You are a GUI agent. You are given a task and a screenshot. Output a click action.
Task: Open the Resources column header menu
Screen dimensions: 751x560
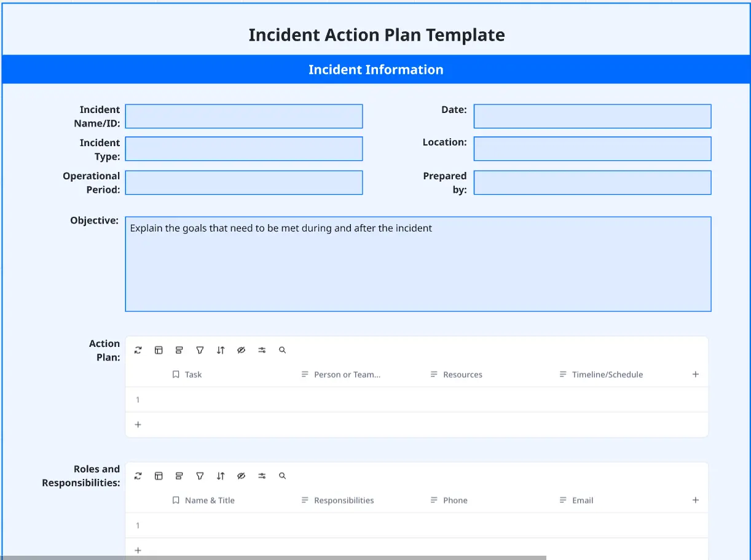coord(457,374)
